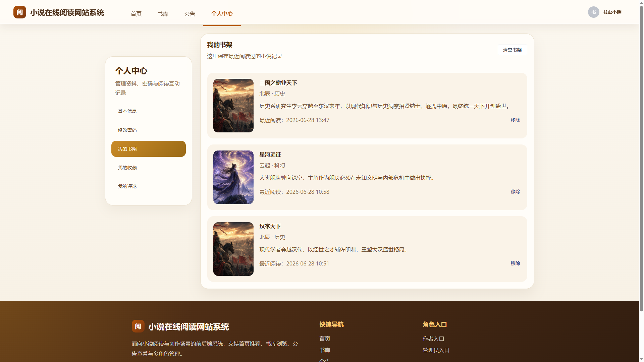Screen dimensions: 644x362
Task: Open footer quick link 首页
Action: (325, 339)
